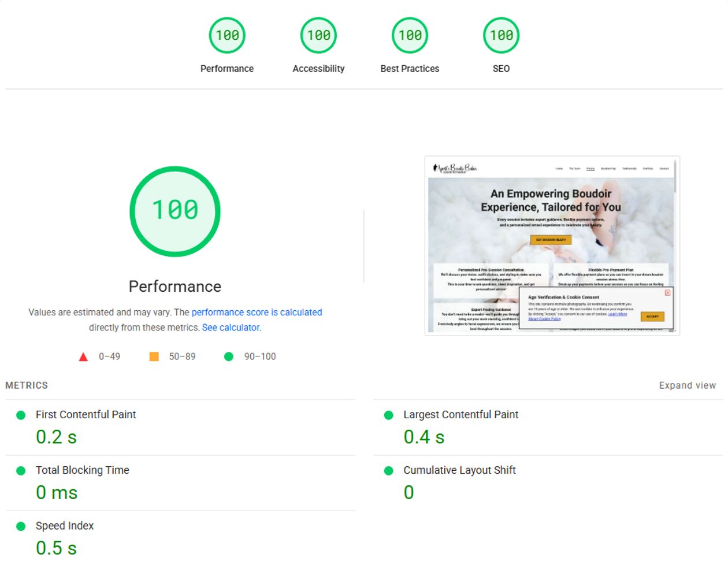
Task: Open the Best Practices category label
Action: coord(410,68)
